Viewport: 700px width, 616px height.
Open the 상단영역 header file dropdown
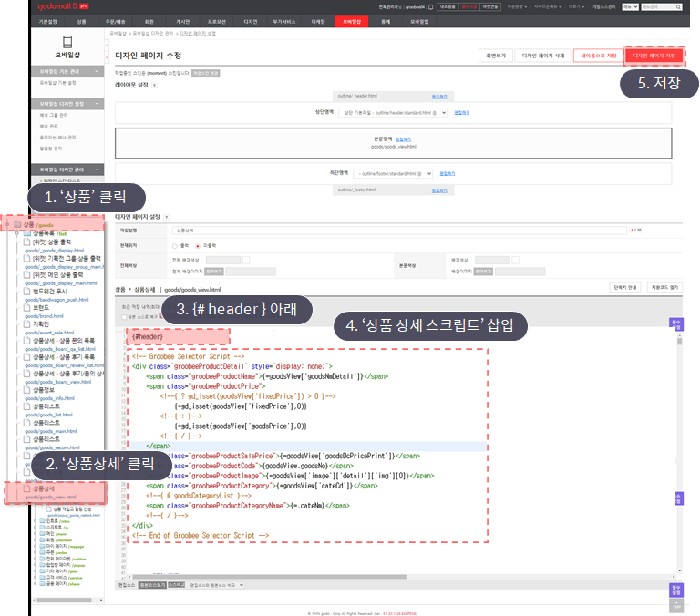(x=393, y=113)
